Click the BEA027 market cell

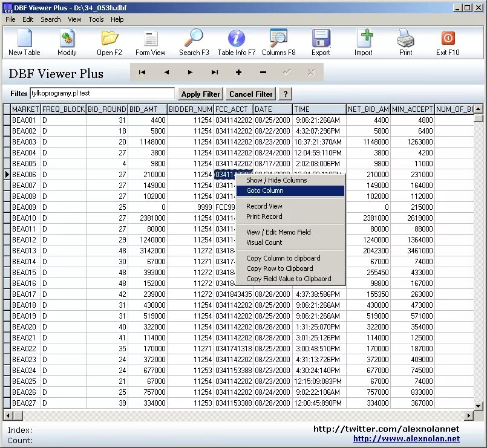[x=25, y=403]
